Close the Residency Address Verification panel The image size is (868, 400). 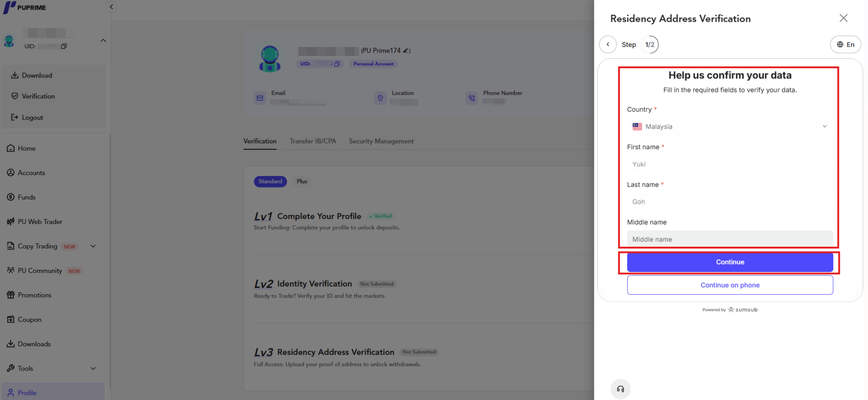point(844,18)
